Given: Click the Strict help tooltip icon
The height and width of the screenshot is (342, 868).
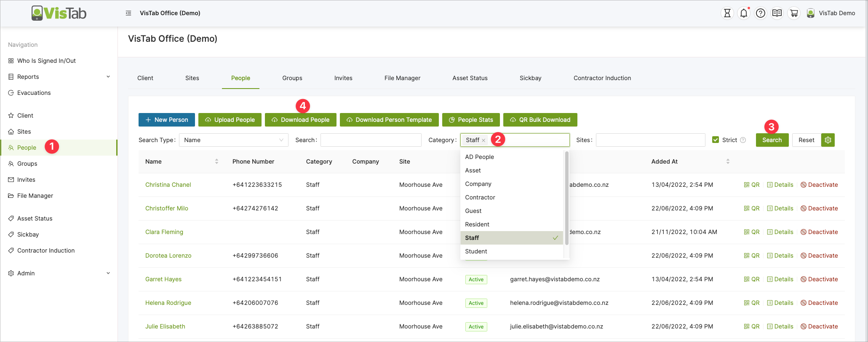Looking at the screenshot, I should pos(743,140).
